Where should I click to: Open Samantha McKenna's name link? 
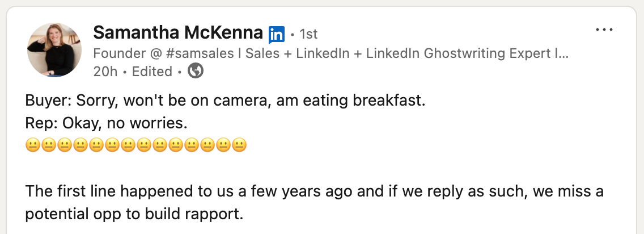[177, 32]
